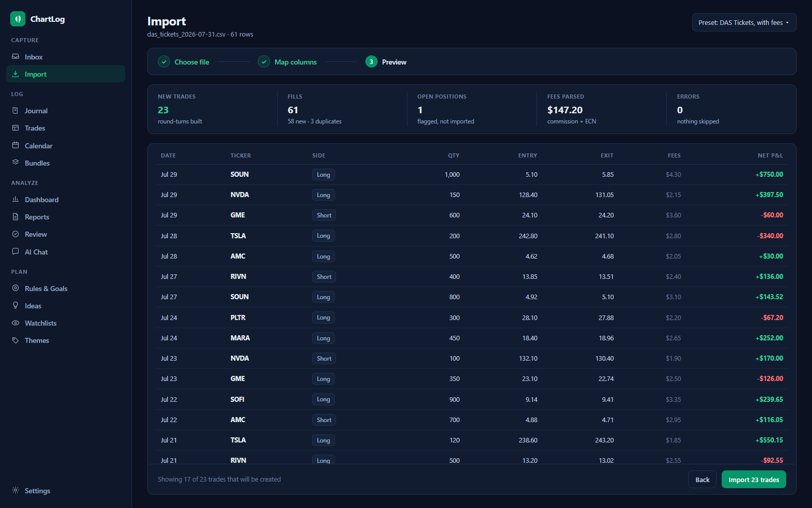Viewport: 812px width, 508px height.
Task: Click the Watchlists eye icon
Action: click(x=16, y=323)
